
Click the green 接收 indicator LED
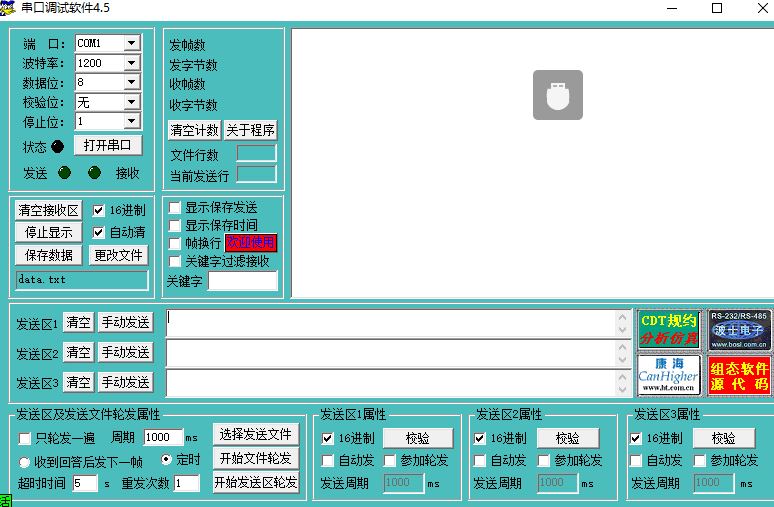pyautogui.click(x=94, y=173)
